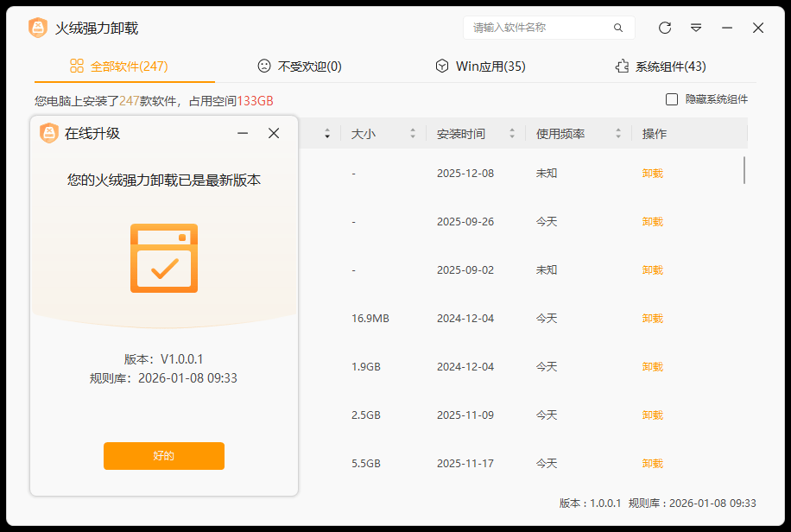Viewport: 791px width, 532px height.
Task: Open the triangle menu icon near minimize
Action: point(696,28)
